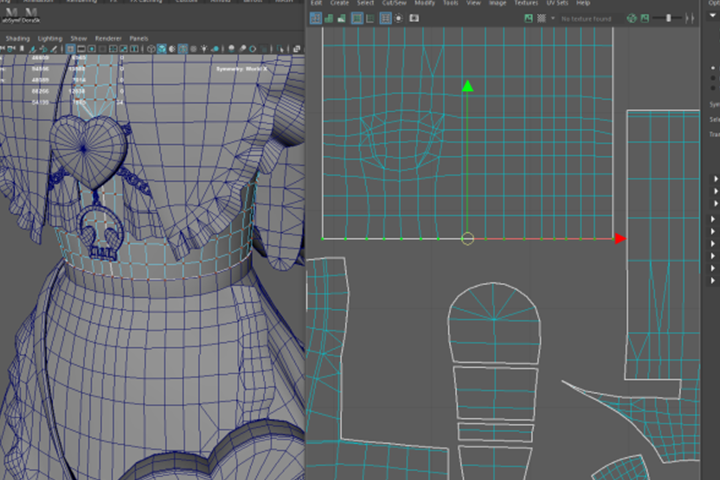Toggle viewport shadows icon
Viewport: 720px width, 480px height.
pos(215,49)
